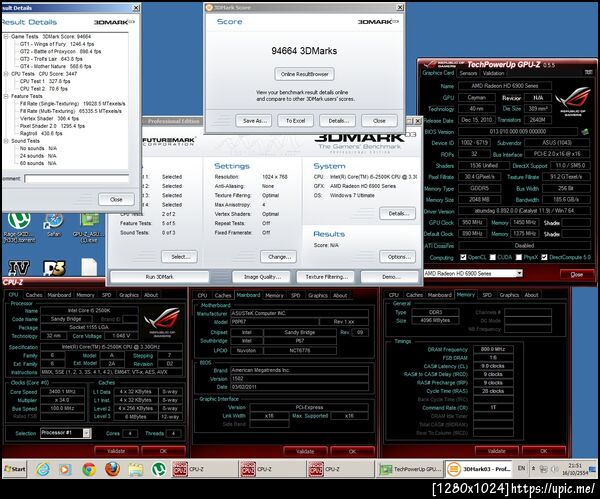Open Windows Explorer folder on the taskbar
The height and width of the screenshot is (499, 600).
pyautogui.click(x=136, y=469)
